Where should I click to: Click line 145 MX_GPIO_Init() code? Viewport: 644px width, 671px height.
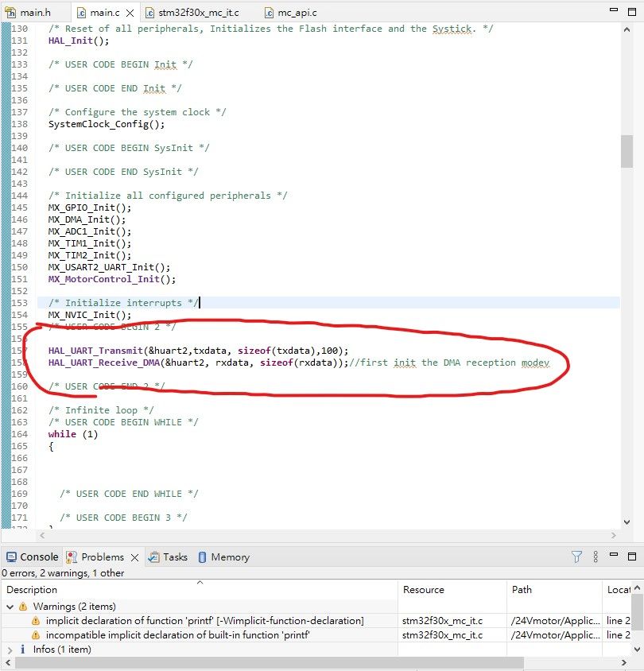pos(89,208)
